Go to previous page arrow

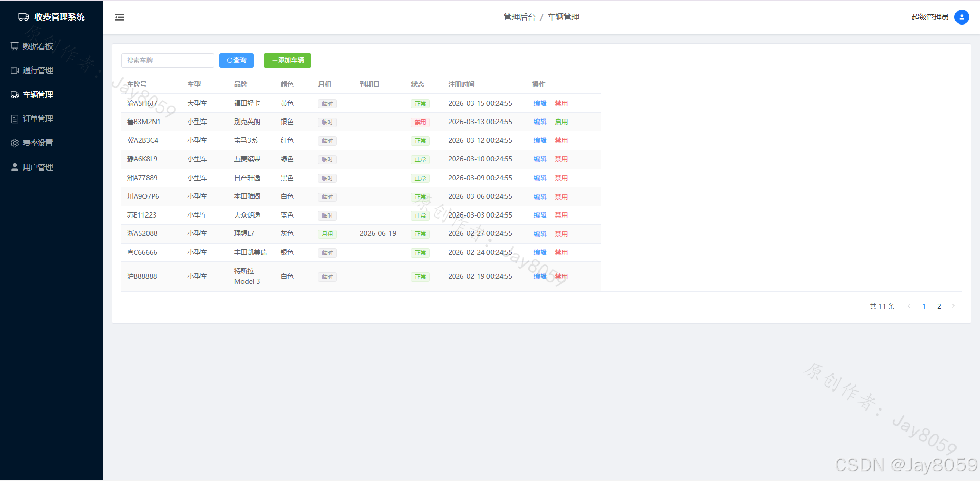(x=909, y=306)
